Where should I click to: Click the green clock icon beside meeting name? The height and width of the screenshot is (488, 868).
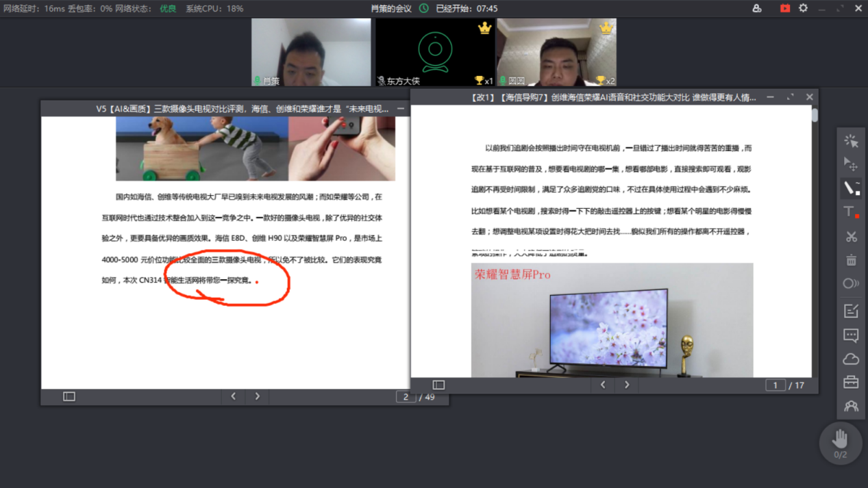point(424,8)
